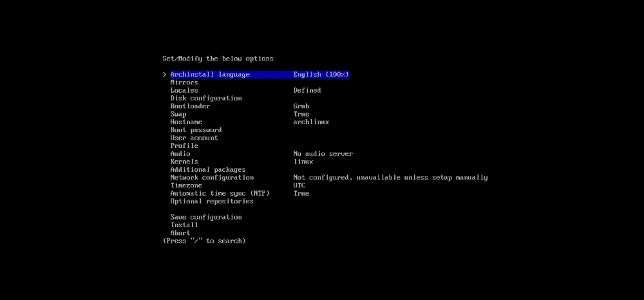The height and width of the screenshot is (300, 644).
Task: Select the Profile menu entry
Action: [184, 145]
